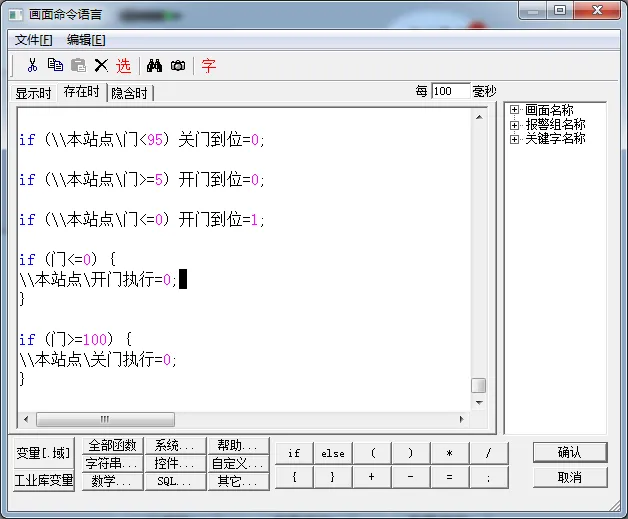
Task: Click the 工业库变量 button
Action: [44, 480]
